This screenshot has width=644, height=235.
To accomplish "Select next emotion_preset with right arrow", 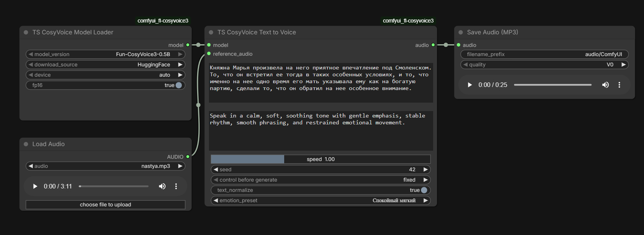I will pos(426,200).
